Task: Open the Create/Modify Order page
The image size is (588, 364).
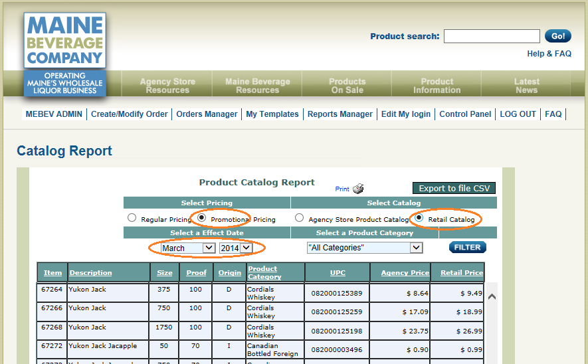Action: (130, 114)
